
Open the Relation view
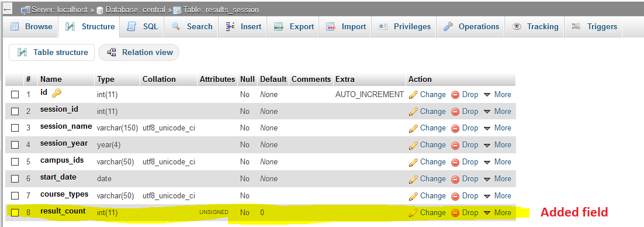point(139,53)
